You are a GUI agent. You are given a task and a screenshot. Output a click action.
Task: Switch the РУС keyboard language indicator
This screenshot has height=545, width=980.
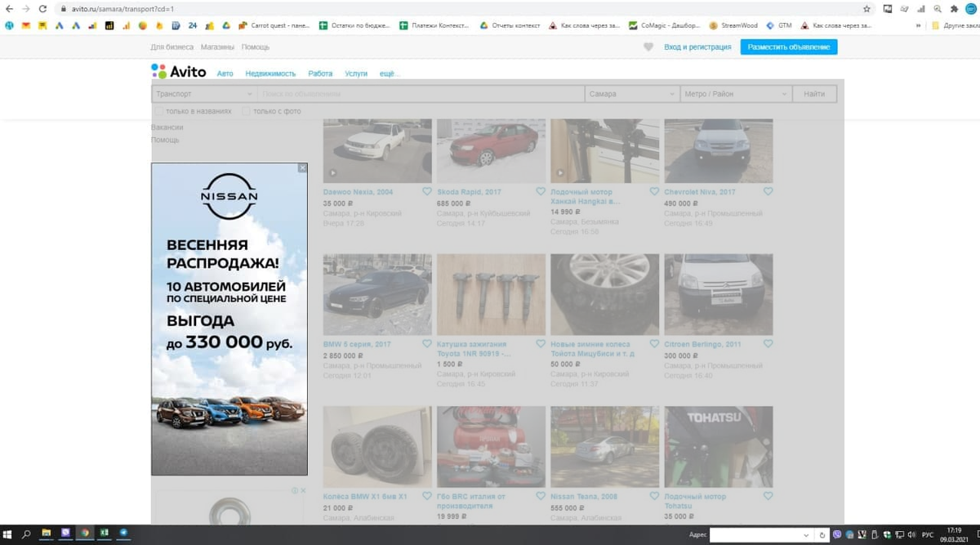tap(927, 534)
